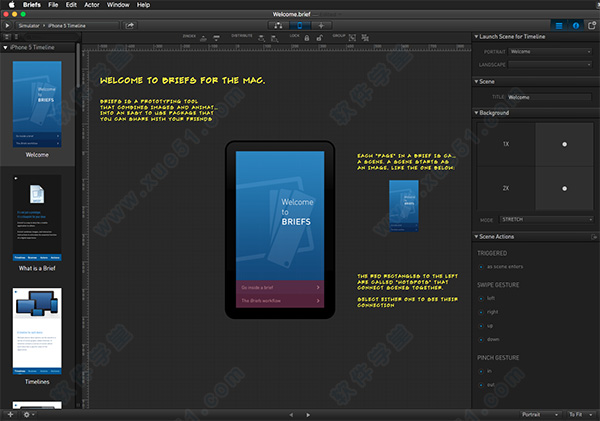Click the top-right library export icon

[592, 26]
